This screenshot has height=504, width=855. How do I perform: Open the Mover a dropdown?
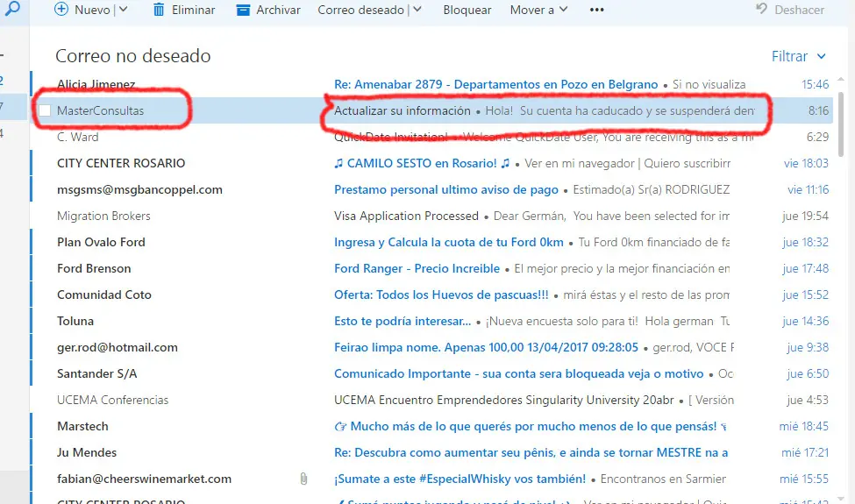coord(538,10)
